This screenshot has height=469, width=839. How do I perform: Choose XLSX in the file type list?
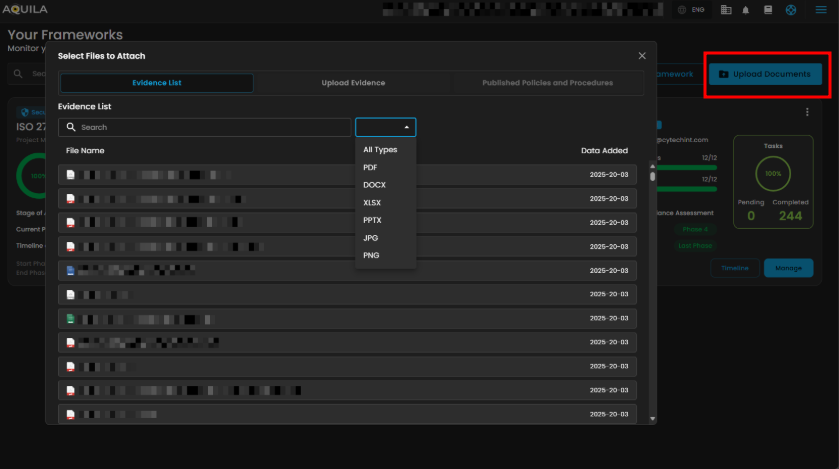[x=372, y=202]
